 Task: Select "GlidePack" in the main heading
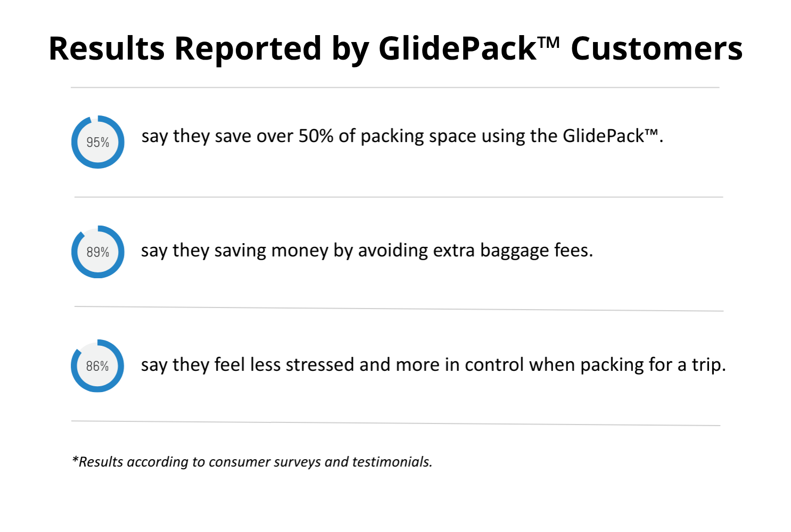(x=457, y=49)
